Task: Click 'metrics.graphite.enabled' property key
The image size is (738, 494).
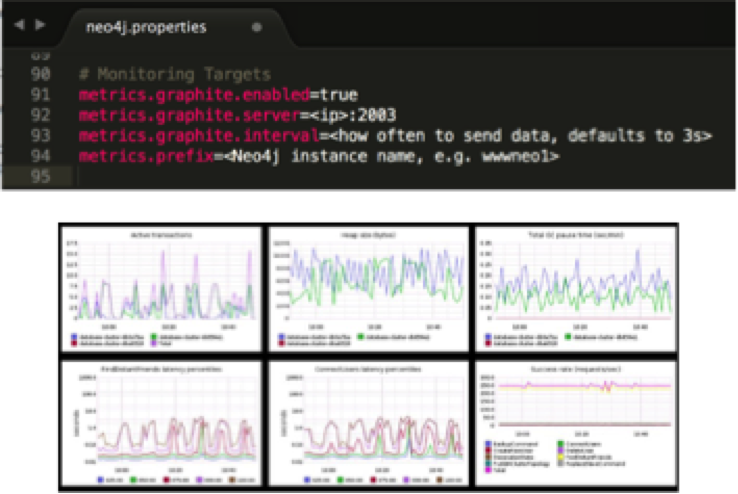Action: 194,95
